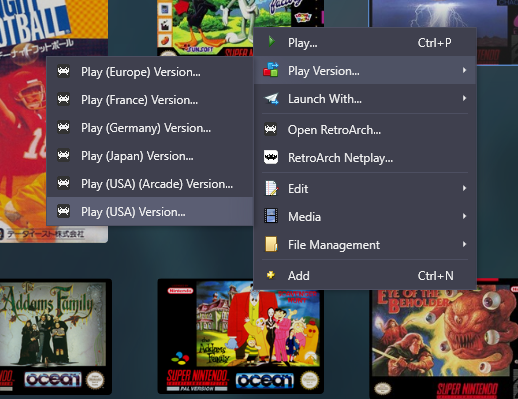Expand the Launch With submenu arrow

pyautogui.click(x=464, y=98)
